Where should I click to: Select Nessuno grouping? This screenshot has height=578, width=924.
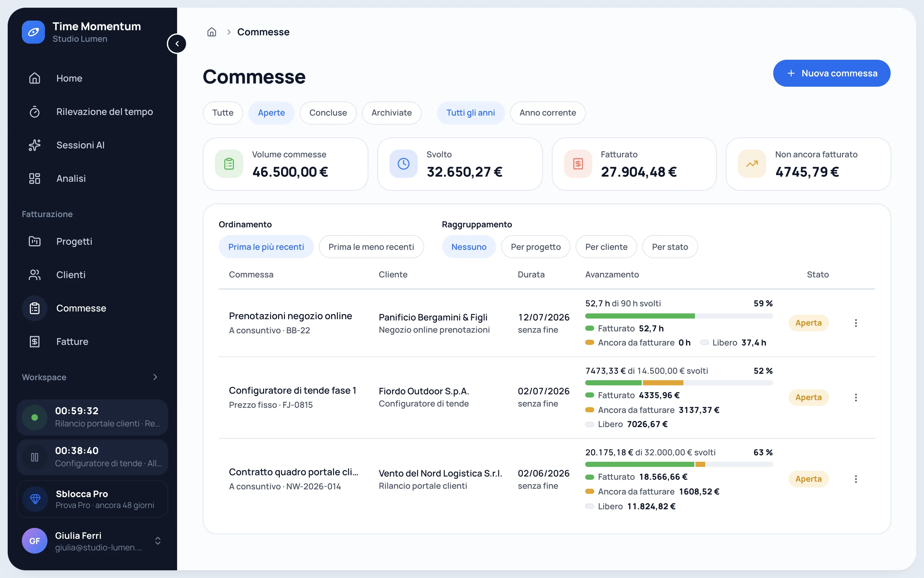pos(469,247)
